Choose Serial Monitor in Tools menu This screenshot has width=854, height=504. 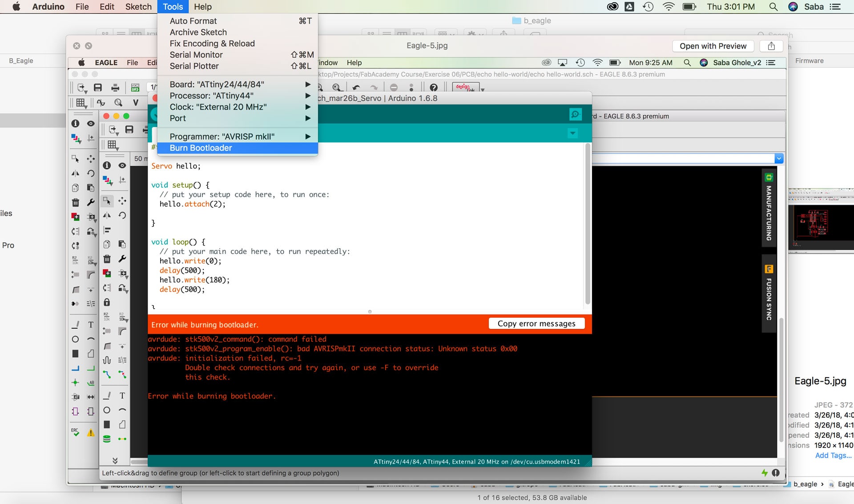238,55
